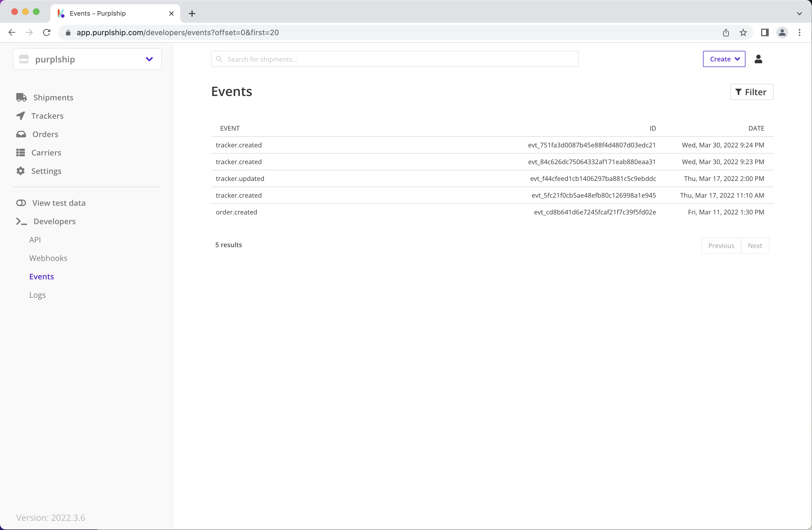Click the Settings gear icon
The height and width of the screenshot is (530, 812).
(21, 171)
